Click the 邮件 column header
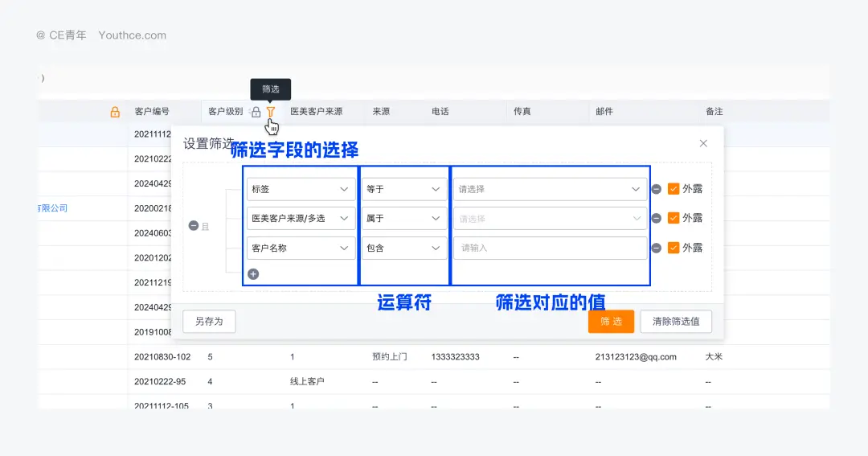Image resolution: width=868 pixels, height=456 pixels. click(604, 112)
